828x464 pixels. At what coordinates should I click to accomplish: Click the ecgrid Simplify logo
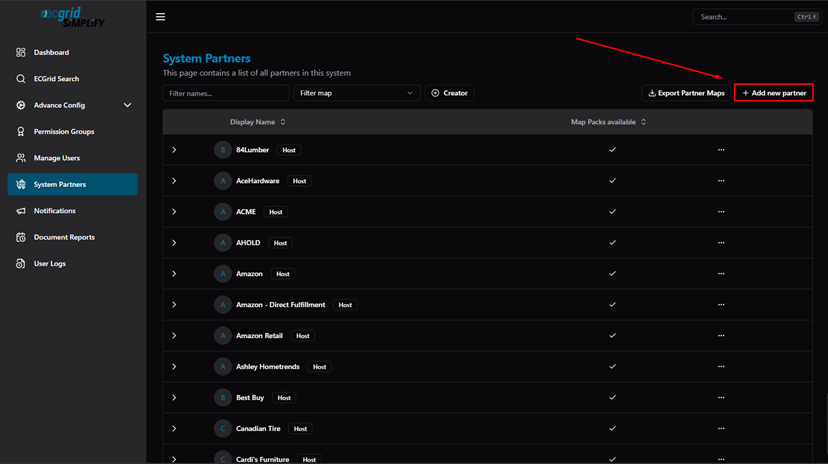[x=73, y=17]
